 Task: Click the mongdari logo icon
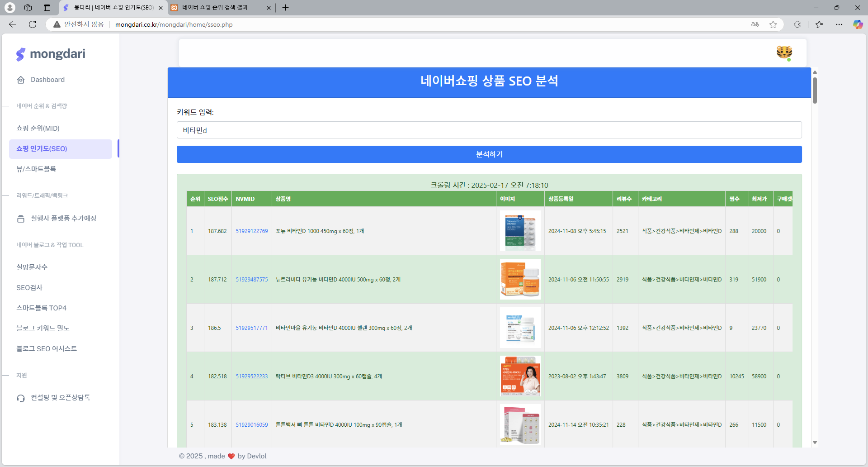[21, 54]
